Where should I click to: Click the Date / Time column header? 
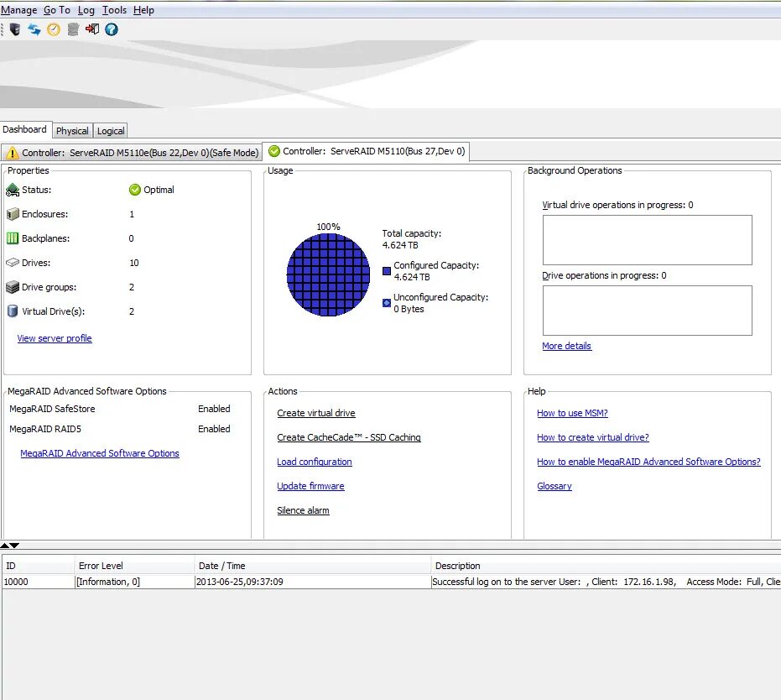(x=313, y=566)
